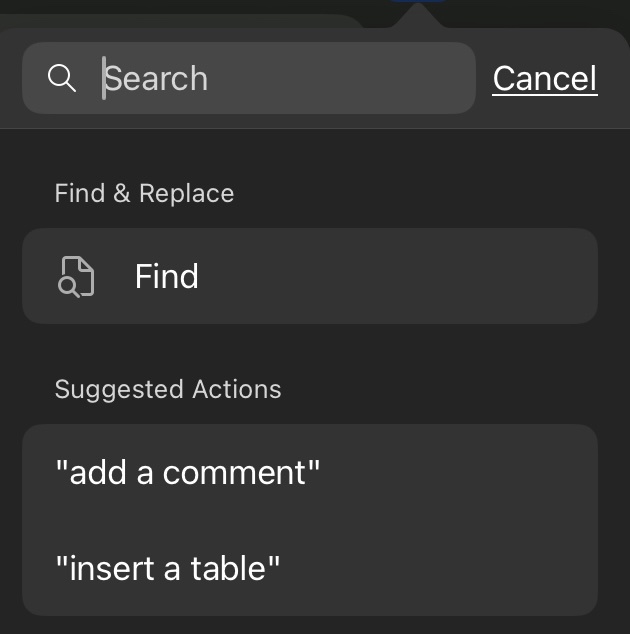The image size is (630, 634).
Task: Cancel the search popover
Action: coord(545,78)
